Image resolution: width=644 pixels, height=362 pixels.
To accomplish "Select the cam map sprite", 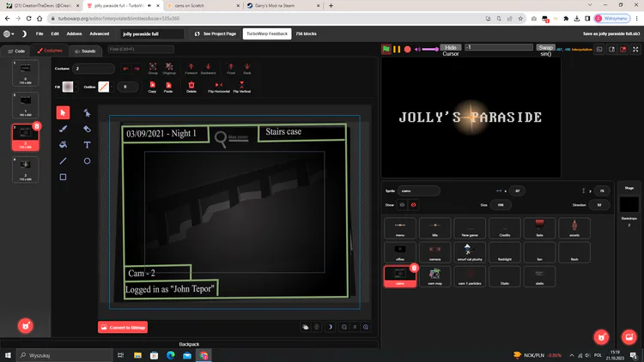I will point(435,276).
